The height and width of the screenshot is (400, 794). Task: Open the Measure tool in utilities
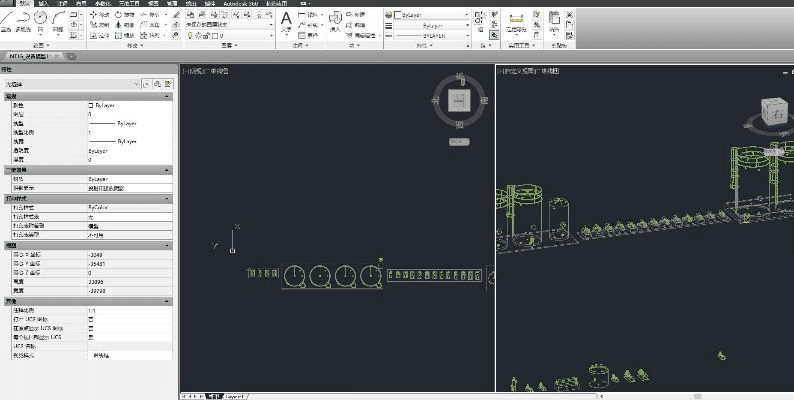[x=518, y=22]
